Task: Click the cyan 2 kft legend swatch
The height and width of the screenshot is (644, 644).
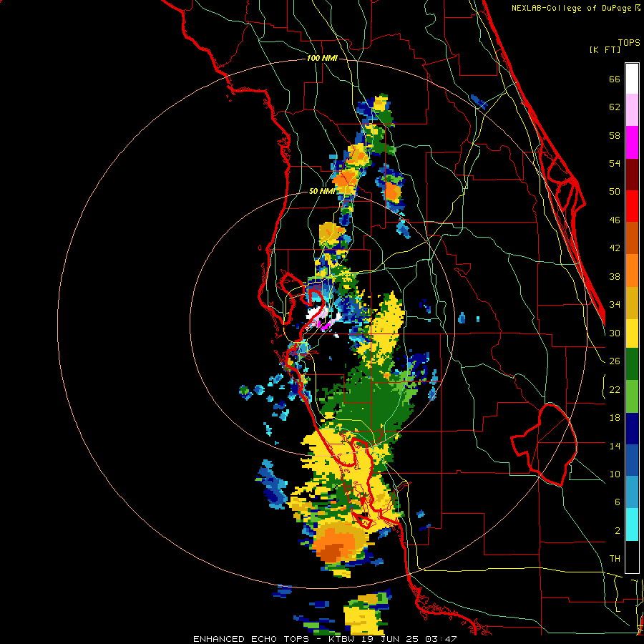Action: click(x=632, y=525)
